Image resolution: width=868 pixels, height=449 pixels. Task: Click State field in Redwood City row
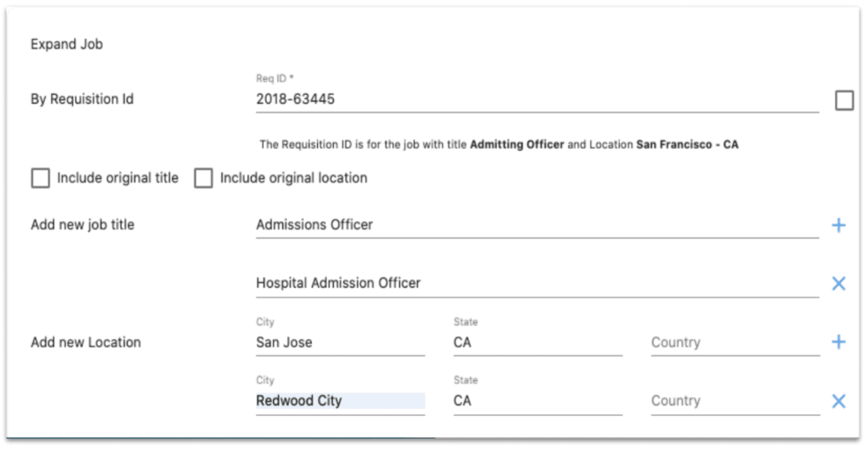pyautogui.click(x=537, y=401)
